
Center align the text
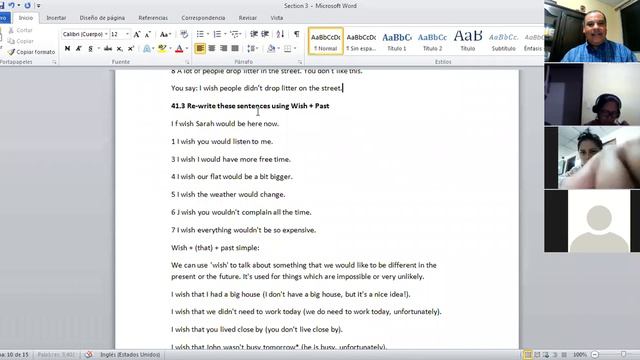coord(212,49)
